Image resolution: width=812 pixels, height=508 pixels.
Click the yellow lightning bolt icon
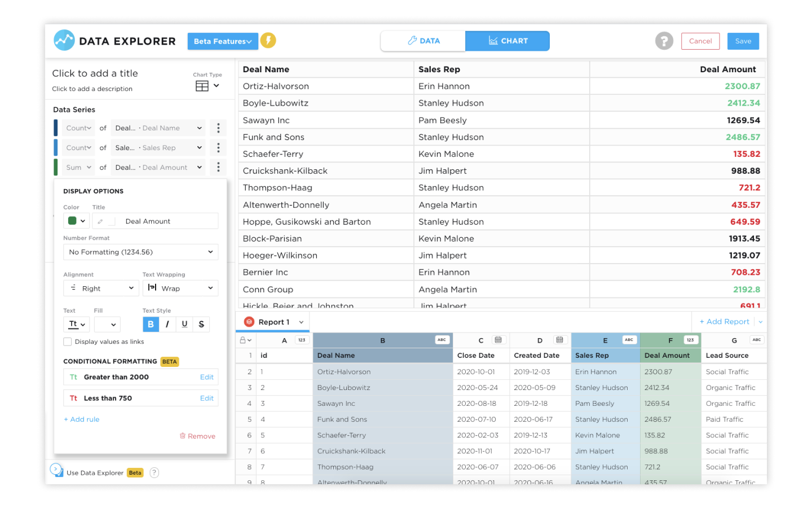pyautogui.click(x=268, y=41)
